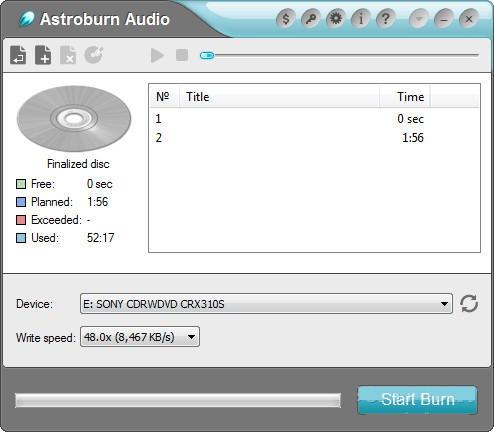Click the Time column header
494x432 pixels.
[405, 96]
